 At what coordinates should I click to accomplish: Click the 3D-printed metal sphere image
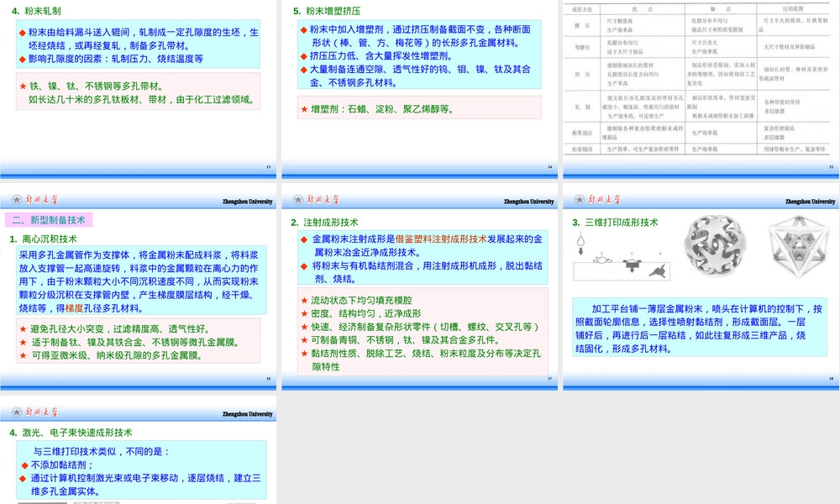715,244
